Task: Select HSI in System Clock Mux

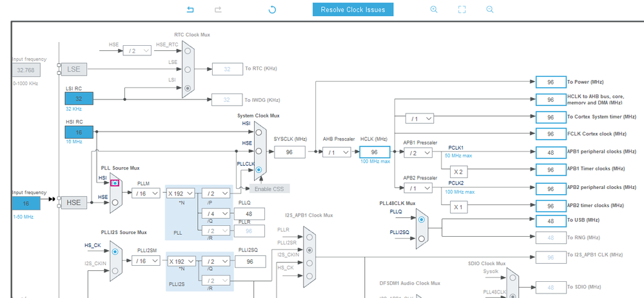Action: coord(259,132)
